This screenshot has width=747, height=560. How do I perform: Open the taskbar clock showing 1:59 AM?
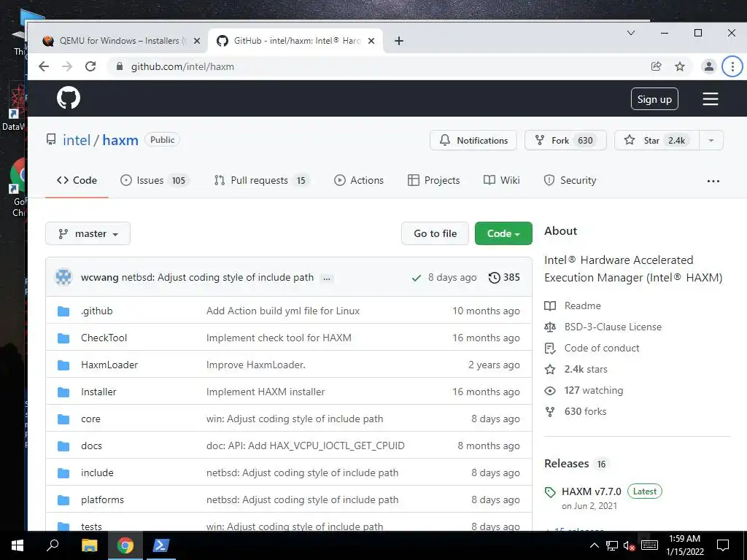pos(684,545)
